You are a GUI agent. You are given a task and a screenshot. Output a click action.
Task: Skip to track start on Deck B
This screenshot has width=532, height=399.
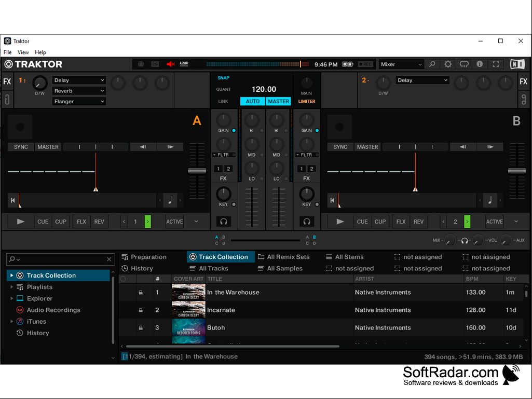(x=332, y=200)
